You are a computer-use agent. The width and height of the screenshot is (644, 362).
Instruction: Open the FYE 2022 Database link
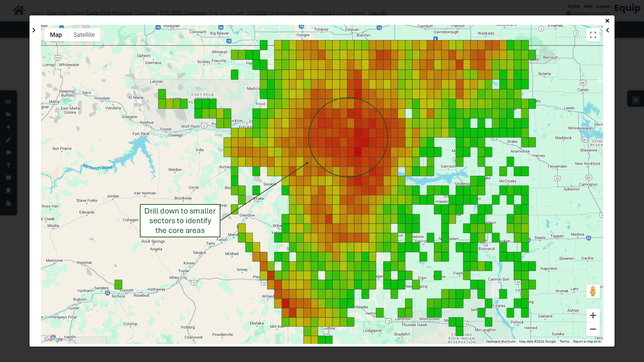183,13
